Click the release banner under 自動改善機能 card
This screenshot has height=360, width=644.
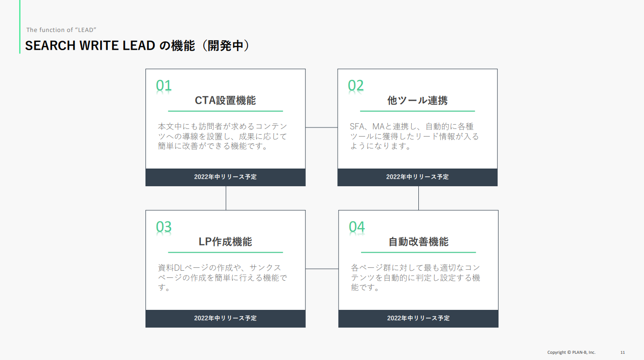pos(418,318)
